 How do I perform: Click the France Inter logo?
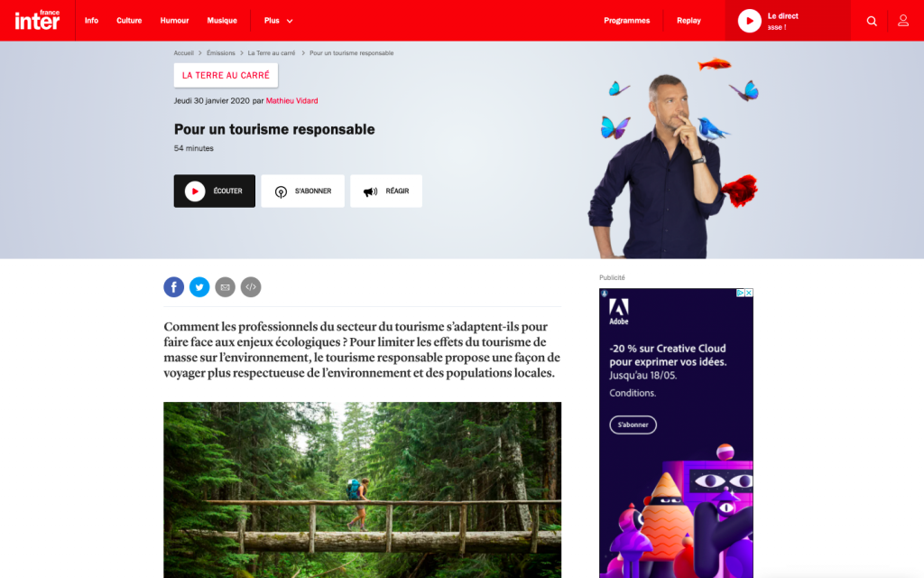point(37,20)
